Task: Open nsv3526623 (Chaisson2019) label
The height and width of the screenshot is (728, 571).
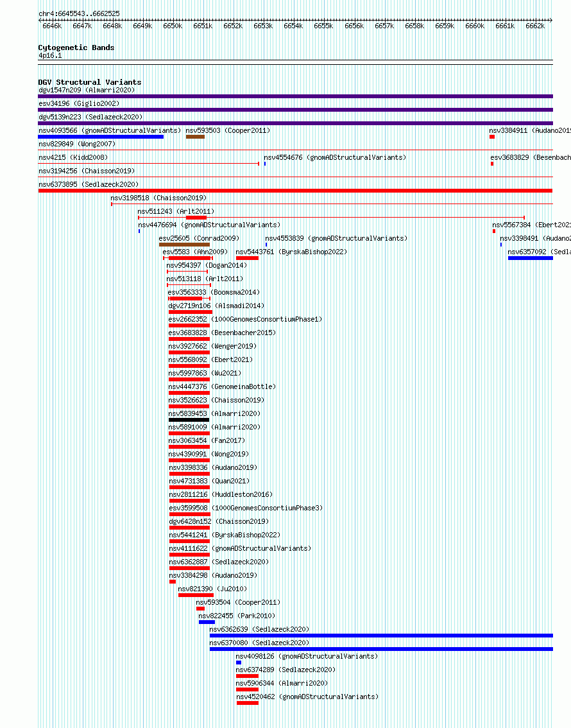Action: coord(217,400)
